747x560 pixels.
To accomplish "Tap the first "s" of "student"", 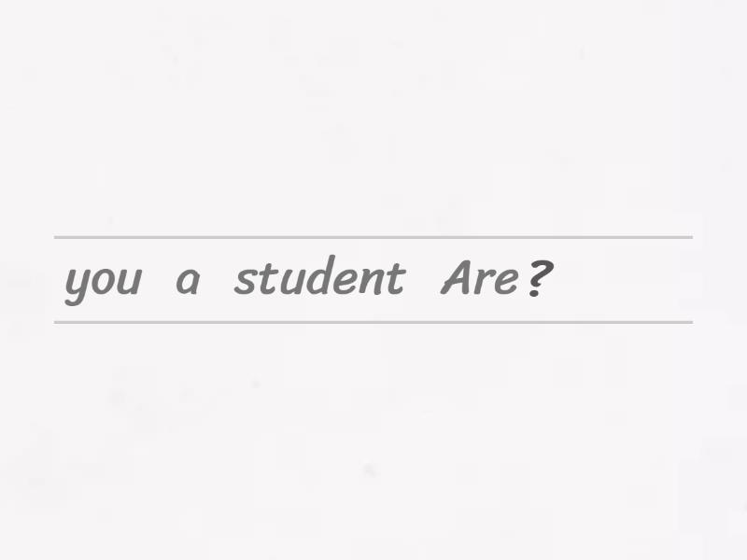I will pos(243,281).
